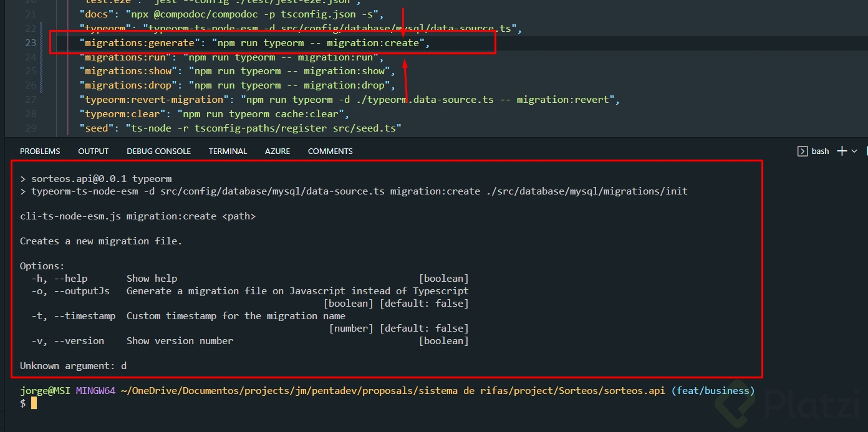Click the "migrations:drop" script key
The image size is (868, 432).
click(x=128, y=85)
